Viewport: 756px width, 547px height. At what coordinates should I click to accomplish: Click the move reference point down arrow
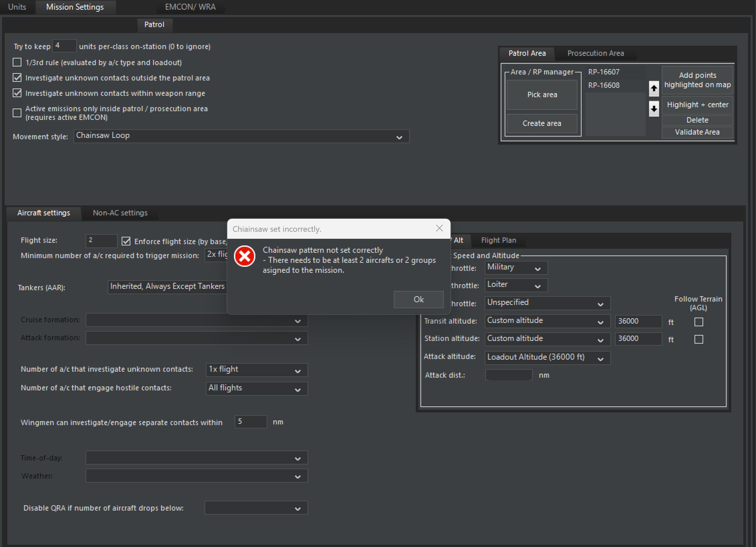tap(654, 109)
